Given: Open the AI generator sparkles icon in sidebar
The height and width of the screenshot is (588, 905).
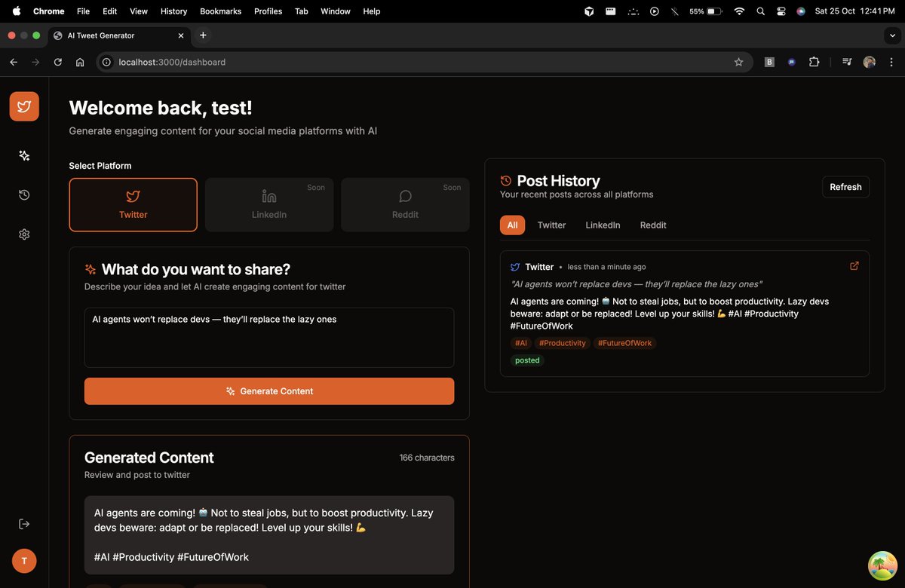Looking at the screenshot, I should 23,155.
